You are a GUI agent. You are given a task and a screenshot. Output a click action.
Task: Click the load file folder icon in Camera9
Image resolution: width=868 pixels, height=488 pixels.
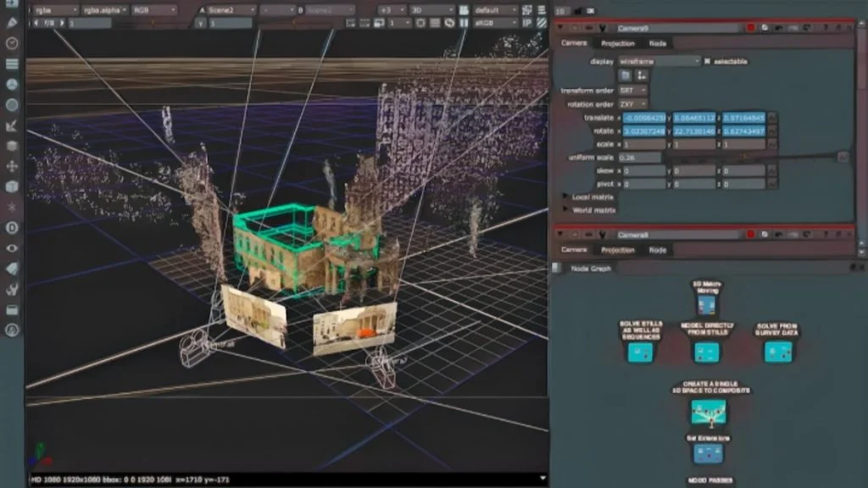(x=624, y=75)
